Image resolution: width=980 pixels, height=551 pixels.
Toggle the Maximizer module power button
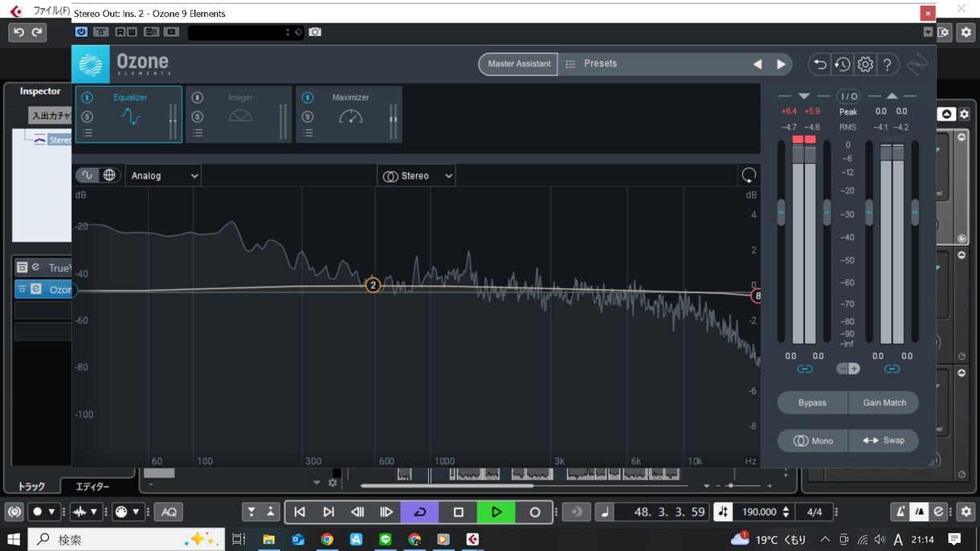pyautogui.click(x=308, y=97)
